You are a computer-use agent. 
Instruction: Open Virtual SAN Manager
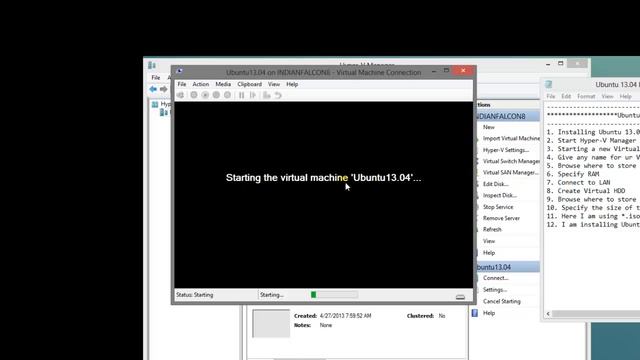(511, 173)
